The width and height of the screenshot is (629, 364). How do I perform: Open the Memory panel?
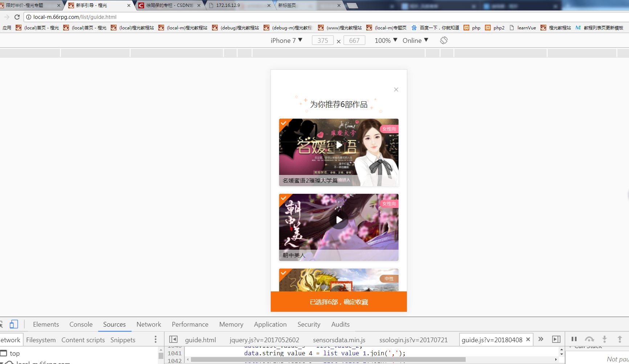coord(231,324)
